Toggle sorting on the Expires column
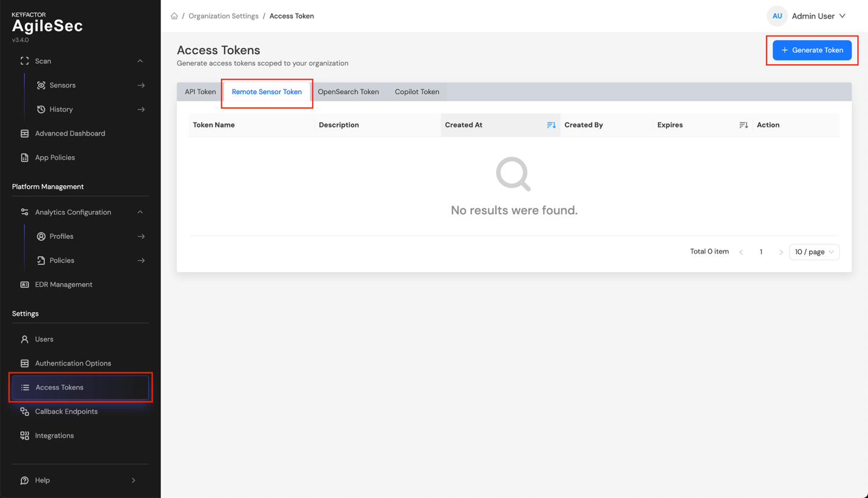868x498 pixels. pyautogui.click(x=742, y=124)
